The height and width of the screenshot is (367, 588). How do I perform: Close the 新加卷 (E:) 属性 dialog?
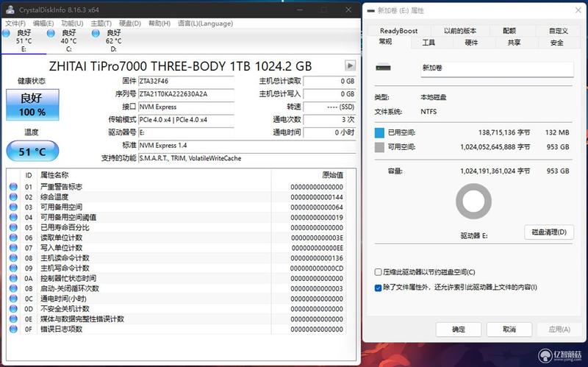(x=578, y=10)
